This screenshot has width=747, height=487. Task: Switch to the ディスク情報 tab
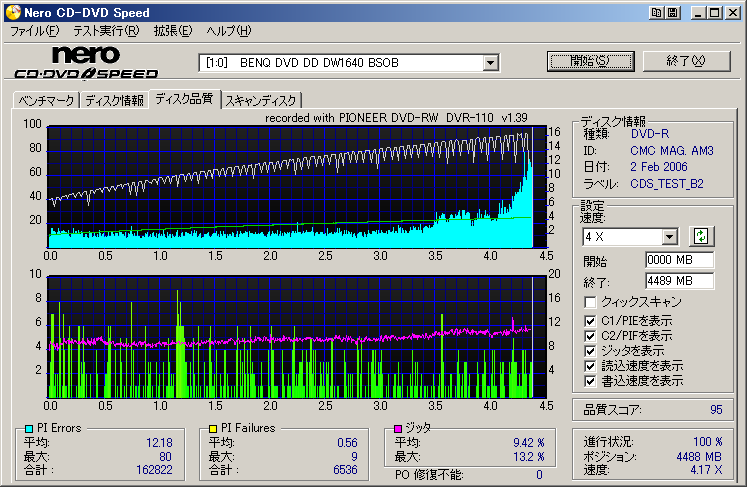point(114,101)
